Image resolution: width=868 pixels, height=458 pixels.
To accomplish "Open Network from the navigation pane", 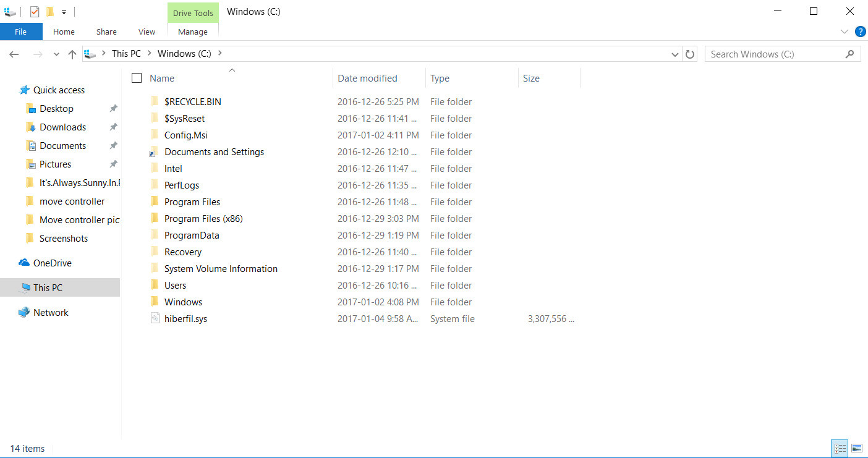I will [49, 312].
